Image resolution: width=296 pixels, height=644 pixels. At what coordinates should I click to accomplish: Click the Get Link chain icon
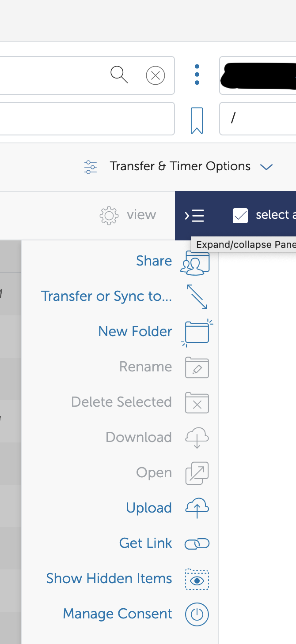[x=197, y=544]
